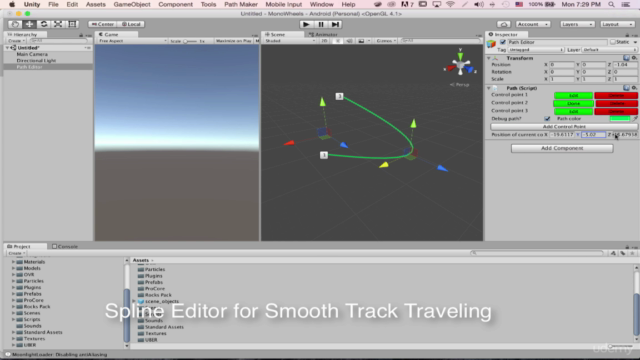Open the Account dropdown
The image size is (640, 360).
pyautogui.click(x=533, y=24)
